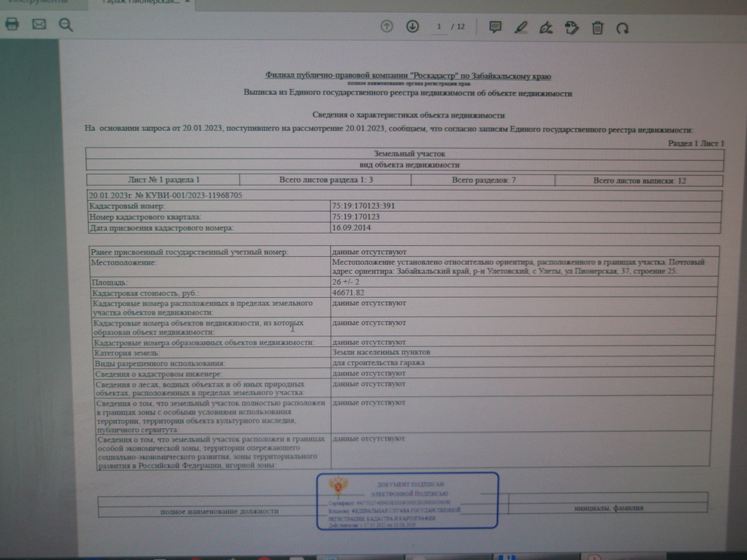Screen dimensions: 747x560
Task: Click the stamp tool icon
Action: coord(572,28)
